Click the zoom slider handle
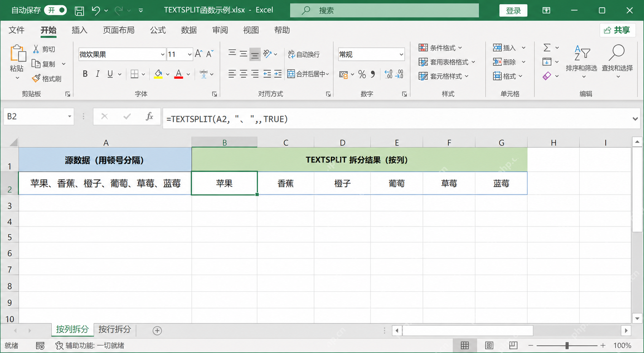 coord(567,345)
